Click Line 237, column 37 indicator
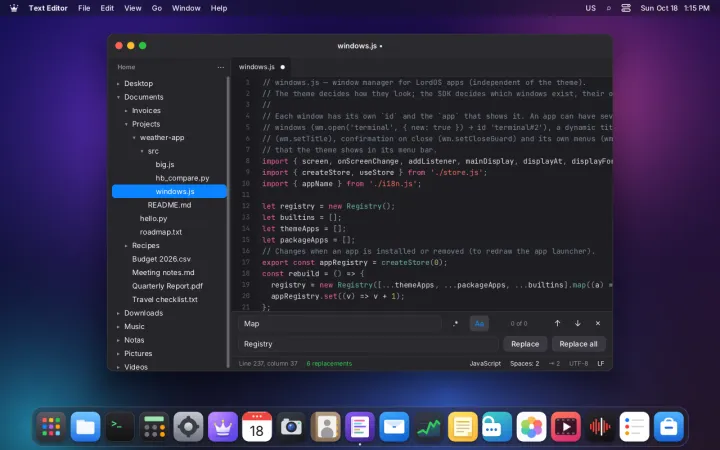The height and width of the screenshot is (450, 720). coord(268,363)
